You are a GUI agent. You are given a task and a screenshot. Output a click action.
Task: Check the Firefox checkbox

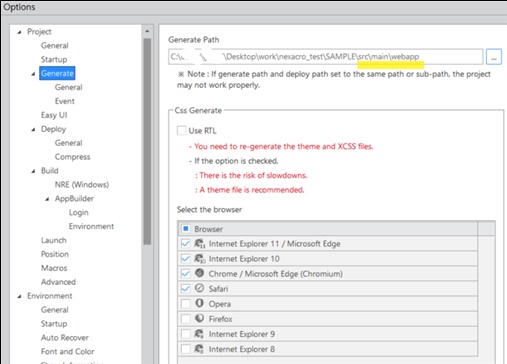point(186,319)
